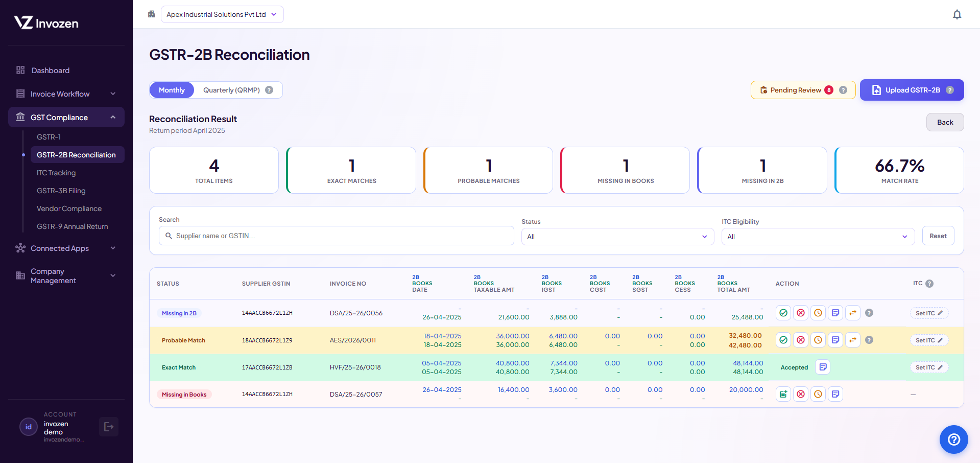
Task: Click the Invozen logo
Action: point(46,22)
